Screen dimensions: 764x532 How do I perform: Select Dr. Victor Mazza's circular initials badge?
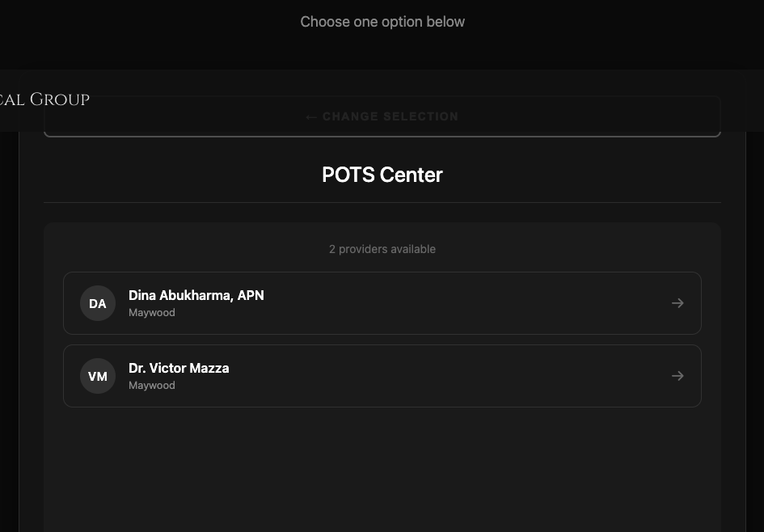[98, 376]
